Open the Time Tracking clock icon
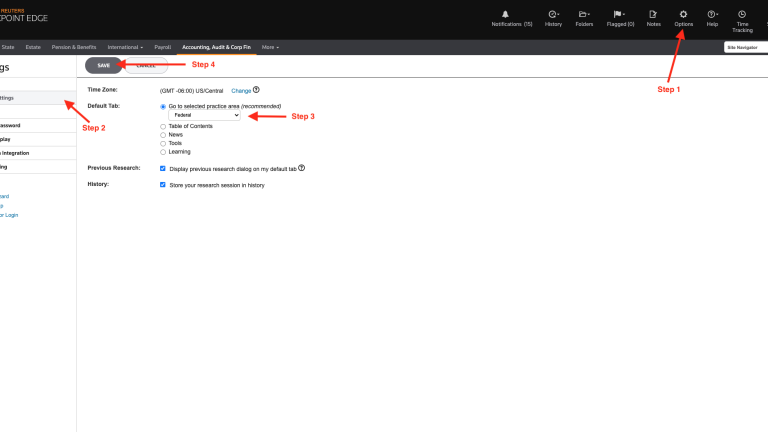768x432 pixels. point(742,14)
